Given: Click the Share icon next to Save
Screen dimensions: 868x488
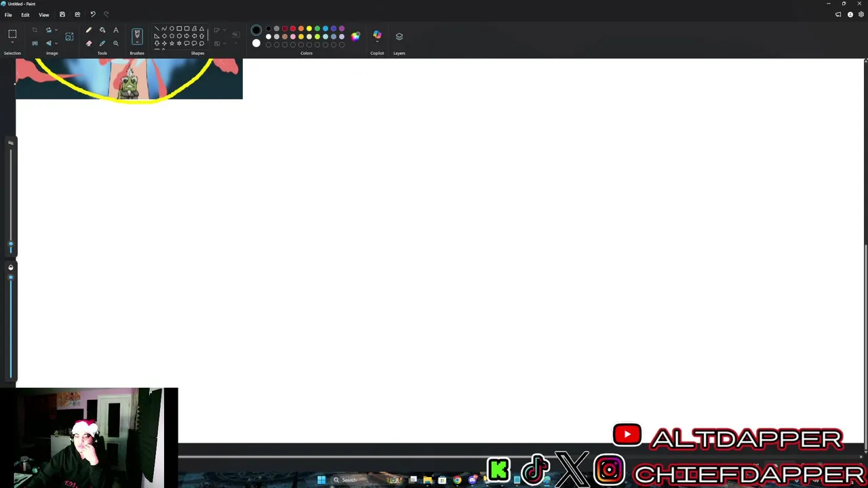Looking at the screenshot, I should (x=77, y=14).
